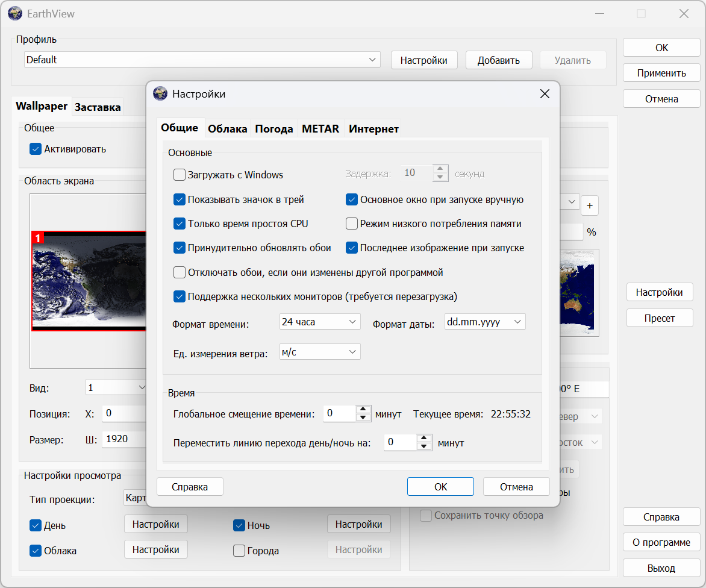Decrease global time offset minutes

click(x=363, y=418)
